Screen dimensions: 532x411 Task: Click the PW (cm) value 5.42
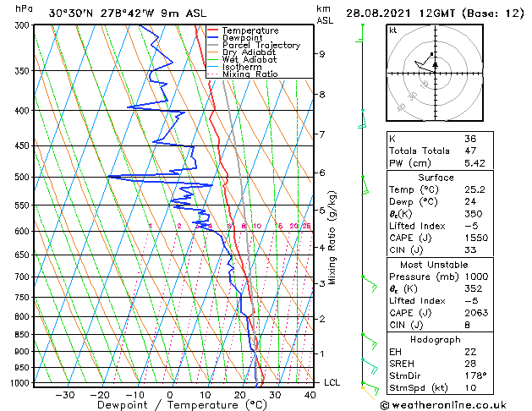pyautogui.click(x=474, y=163)
